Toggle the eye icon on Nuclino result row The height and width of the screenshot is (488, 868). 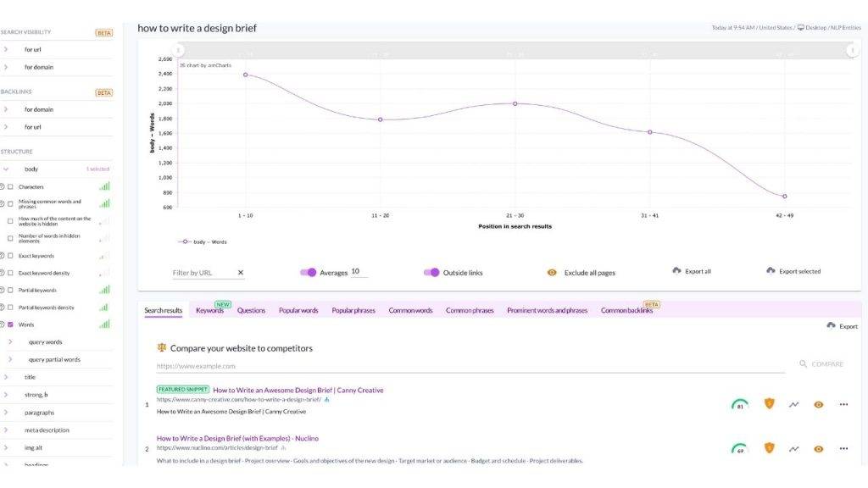(818, 449)
